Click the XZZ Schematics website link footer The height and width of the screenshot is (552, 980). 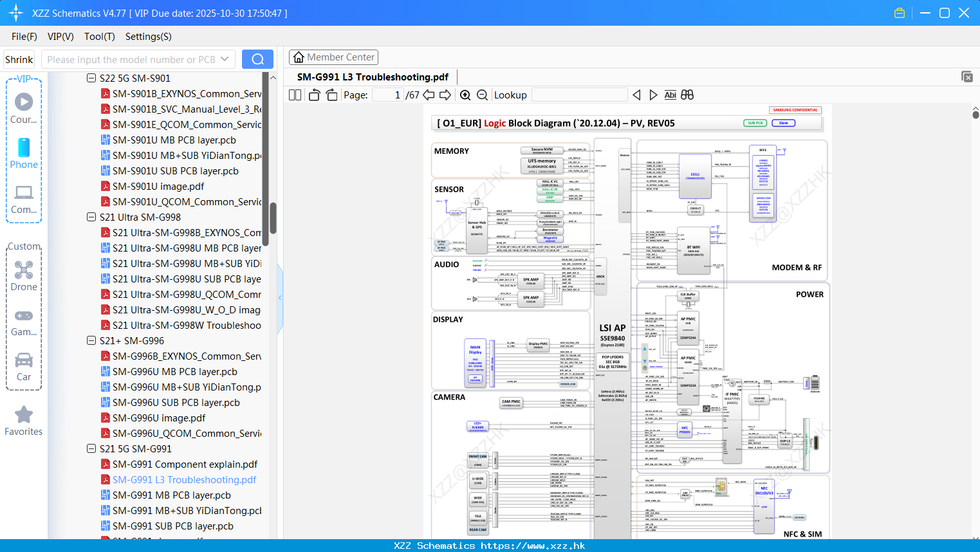coord(490,546)
